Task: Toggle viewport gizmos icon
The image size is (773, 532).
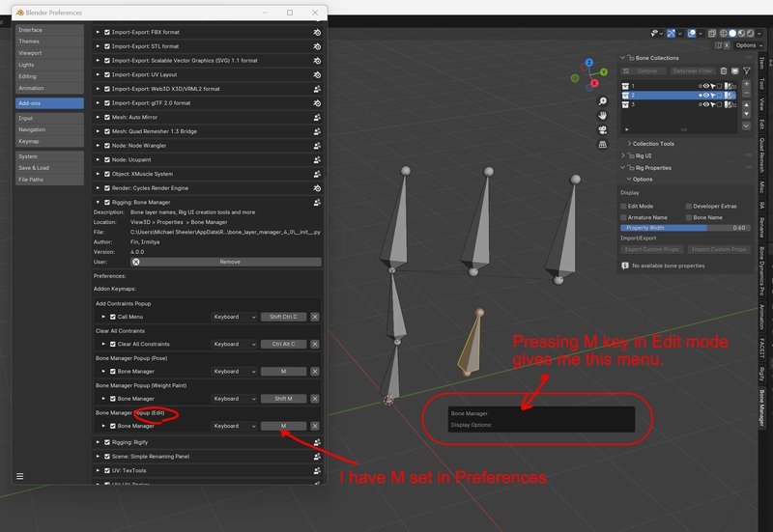Action: coord(671,34)
